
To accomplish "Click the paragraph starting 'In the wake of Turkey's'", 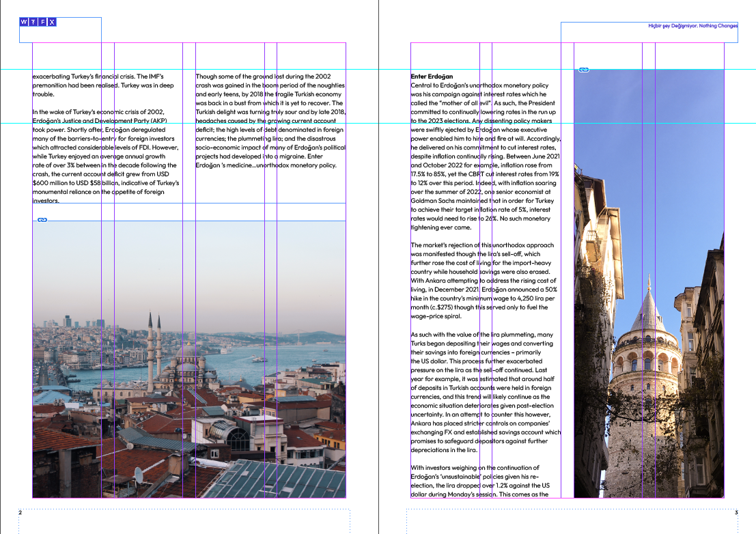I will click(106, 156).
